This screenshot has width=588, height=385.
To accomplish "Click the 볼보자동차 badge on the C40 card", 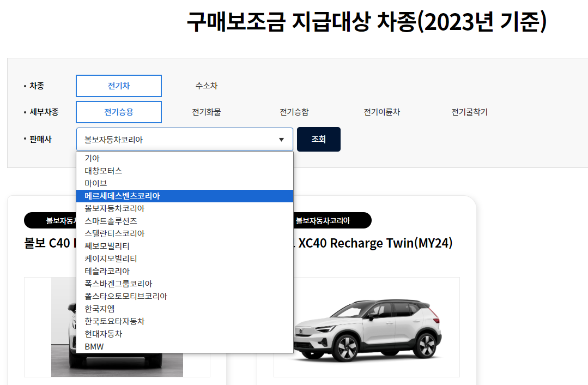I will (x=50, y=220).
